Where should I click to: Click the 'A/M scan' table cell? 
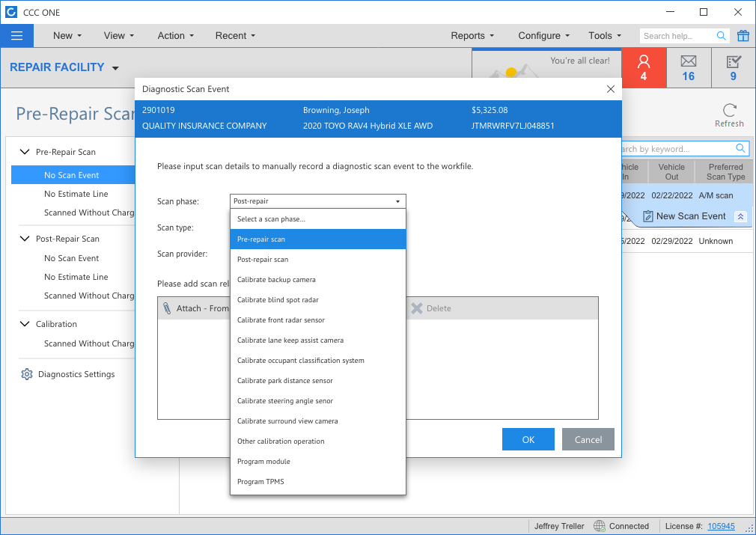click(x=716, y=195)
